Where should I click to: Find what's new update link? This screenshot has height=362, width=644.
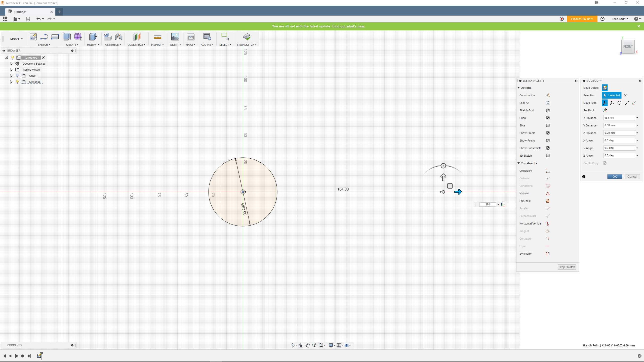pos(348,26)
